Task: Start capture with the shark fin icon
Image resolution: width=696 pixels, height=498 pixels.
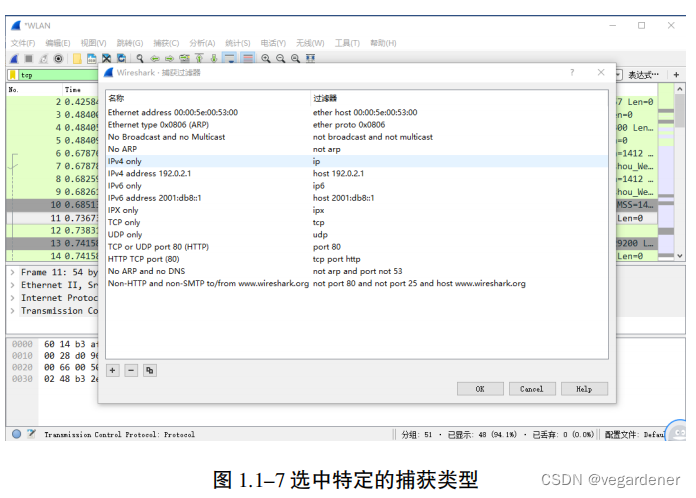Action: 15,59
